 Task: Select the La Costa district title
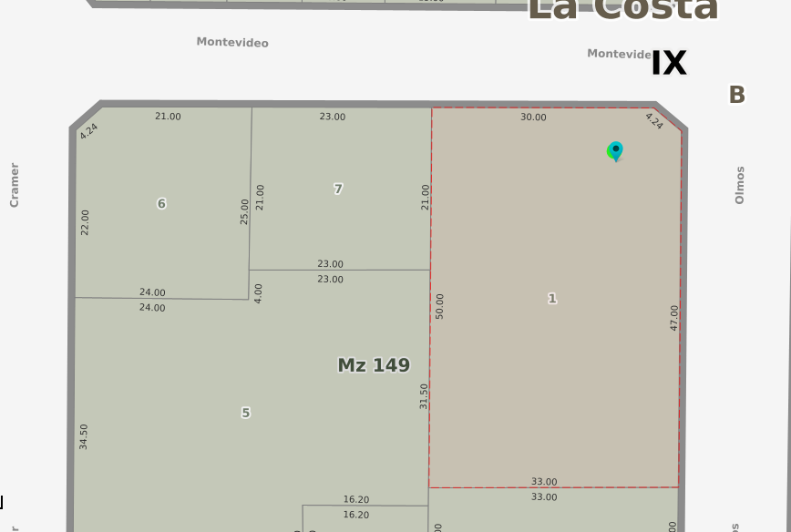(x=622, y=9)
